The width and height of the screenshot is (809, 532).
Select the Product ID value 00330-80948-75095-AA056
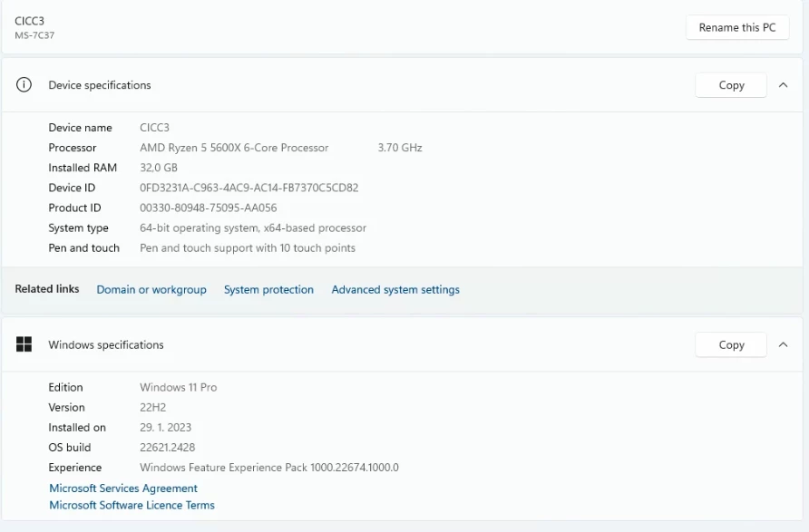[209, 208]
